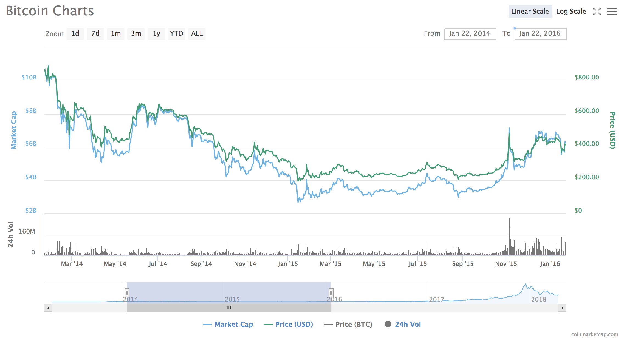Set zoom to 3m

click(x=136, y=33)
